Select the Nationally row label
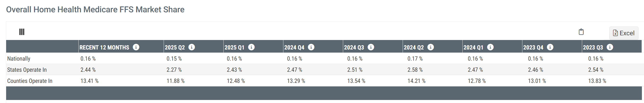Screen dimensions: 644x103 19,59
